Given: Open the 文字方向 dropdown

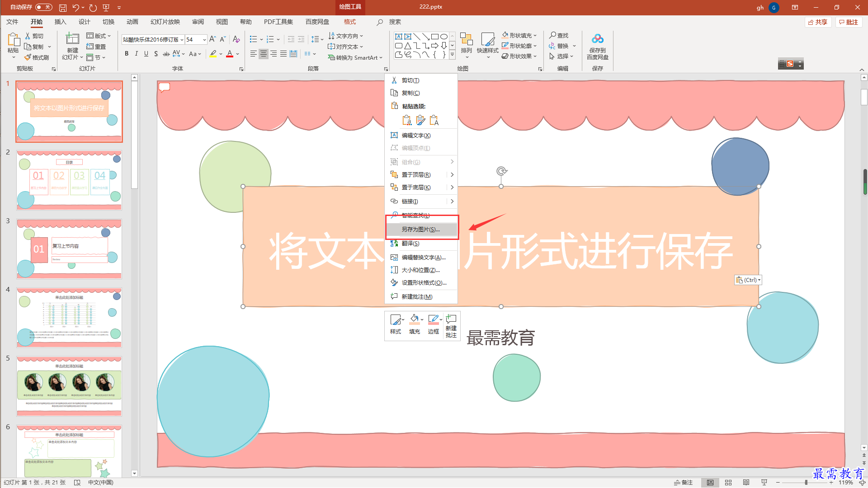Looking at the screenshot, I should tap(345, 36).
